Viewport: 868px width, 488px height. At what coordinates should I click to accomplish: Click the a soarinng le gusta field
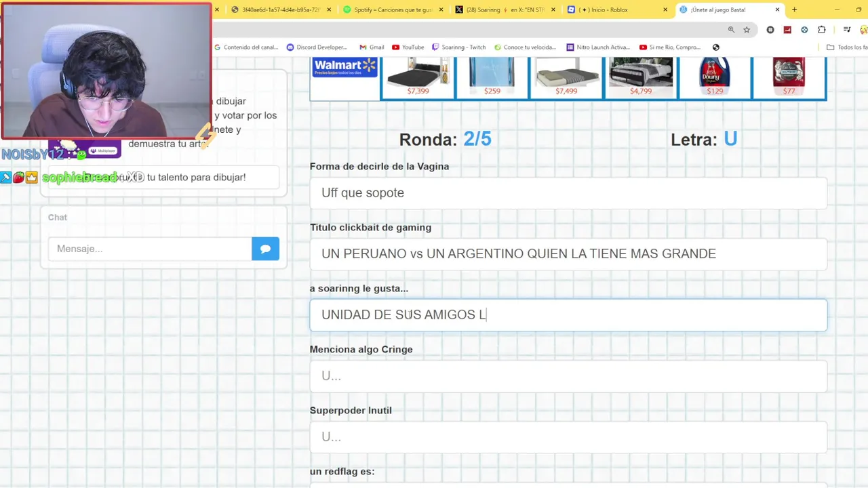(x=568, y=315)
